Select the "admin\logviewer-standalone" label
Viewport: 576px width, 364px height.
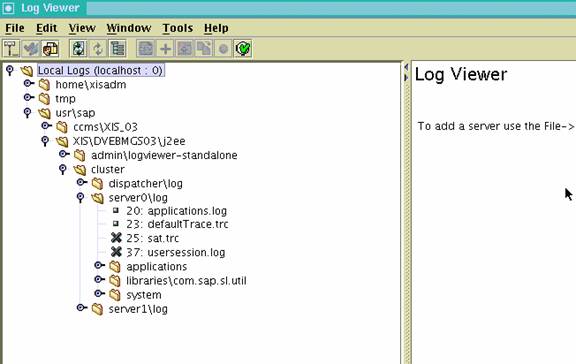[164, 155]
